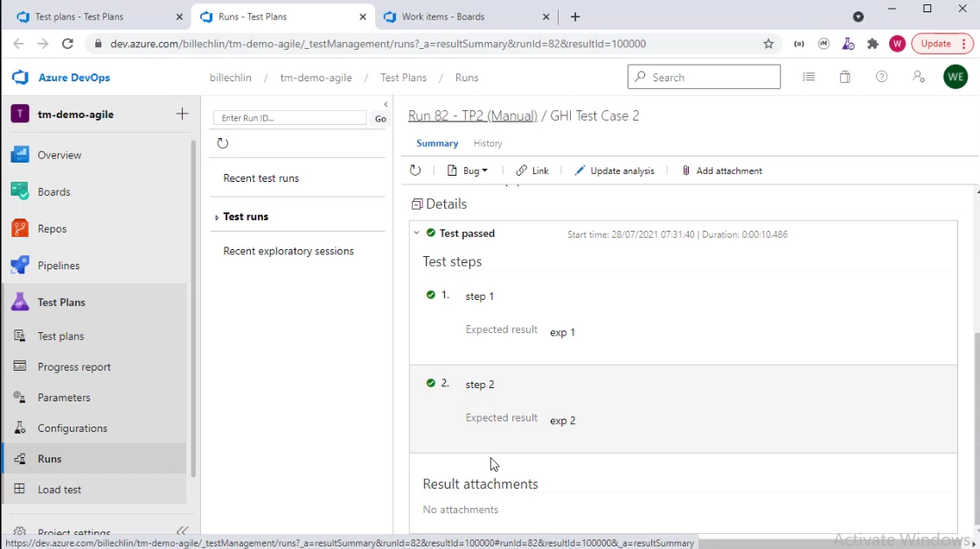Click the refresh icon under Run ID field

tap(223, 143)
